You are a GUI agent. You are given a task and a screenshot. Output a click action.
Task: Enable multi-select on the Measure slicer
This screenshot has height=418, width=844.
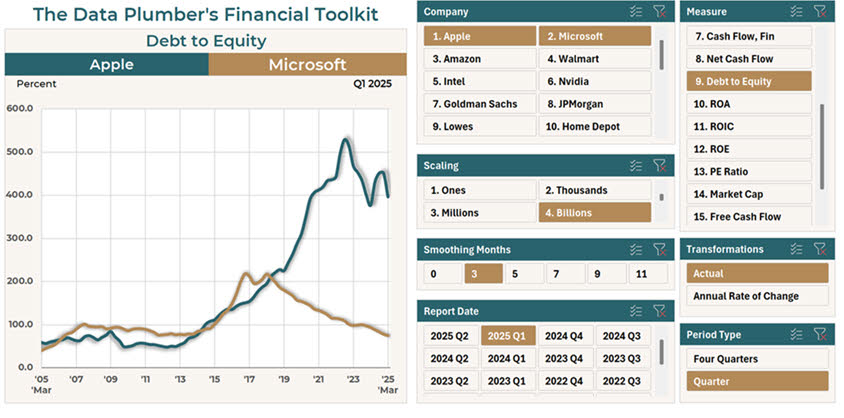[x=796, y=12]
